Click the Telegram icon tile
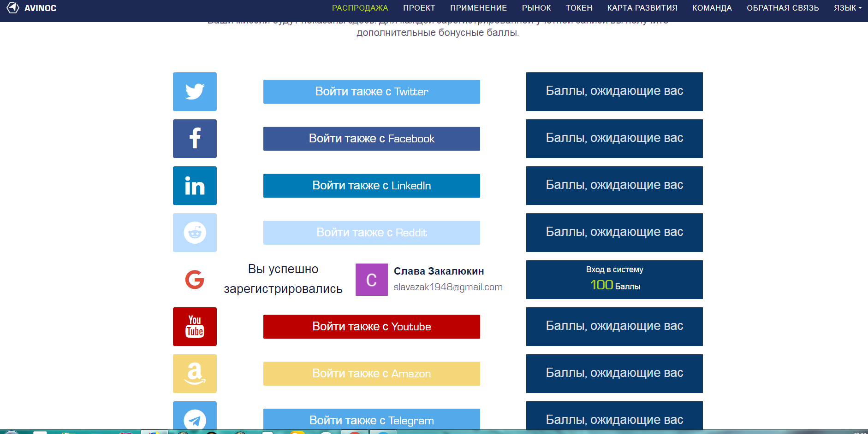This screenshot has width=868, height=434. (195, 416)
